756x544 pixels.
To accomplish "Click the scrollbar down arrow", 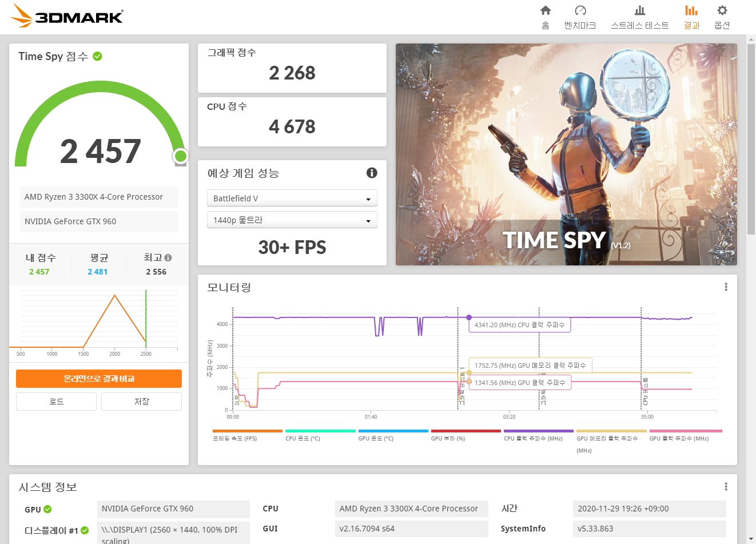I will click(751, 539).
